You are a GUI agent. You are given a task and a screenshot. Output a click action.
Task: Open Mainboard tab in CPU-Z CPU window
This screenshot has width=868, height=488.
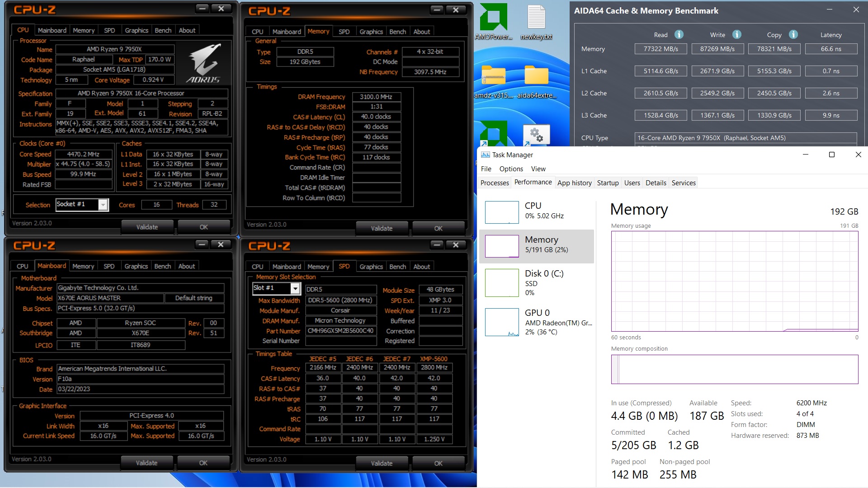[x=52, y=30]
